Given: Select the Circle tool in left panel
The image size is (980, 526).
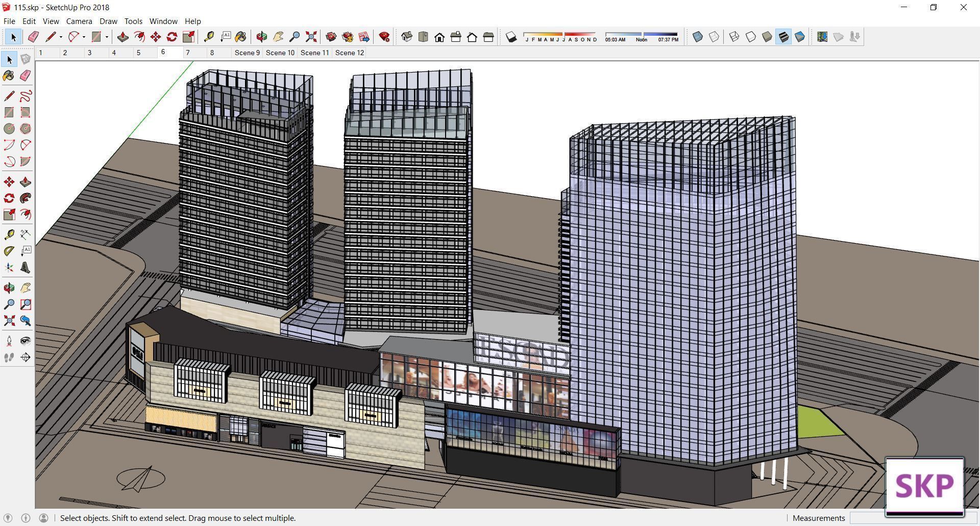Looking at the screenshot, I should click(x=9, y=129).
